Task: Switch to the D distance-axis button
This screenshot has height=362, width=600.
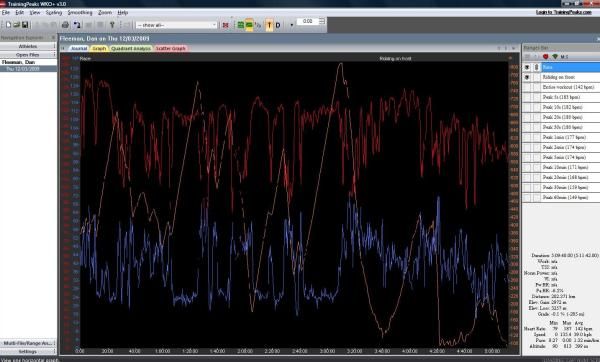Action: tap(278, 25)
